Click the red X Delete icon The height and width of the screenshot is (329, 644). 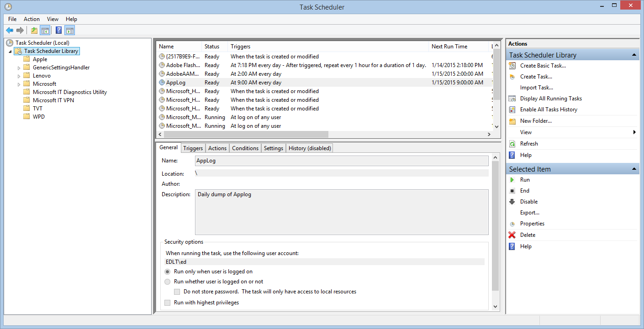point(512,235)
